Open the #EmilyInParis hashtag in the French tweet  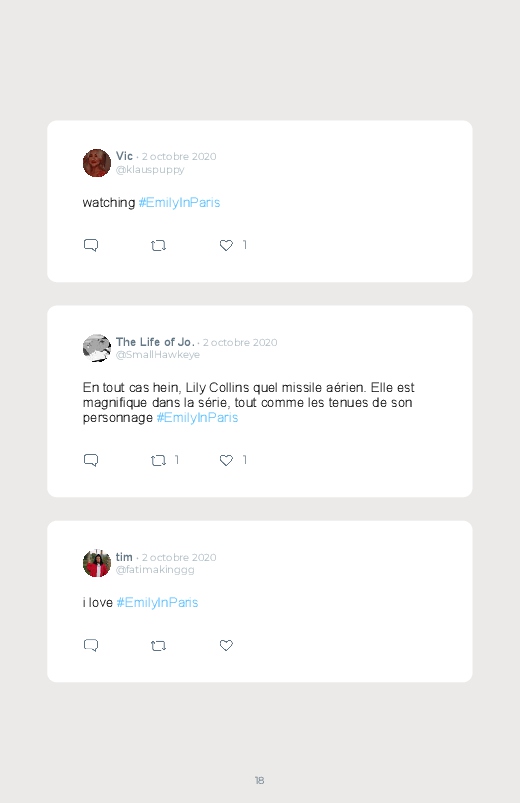click(x=197, y=418)
